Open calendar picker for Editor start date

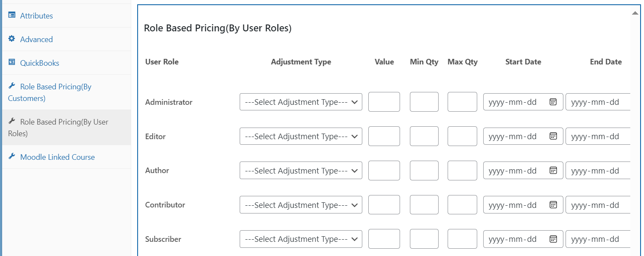(x=553, y=136)
